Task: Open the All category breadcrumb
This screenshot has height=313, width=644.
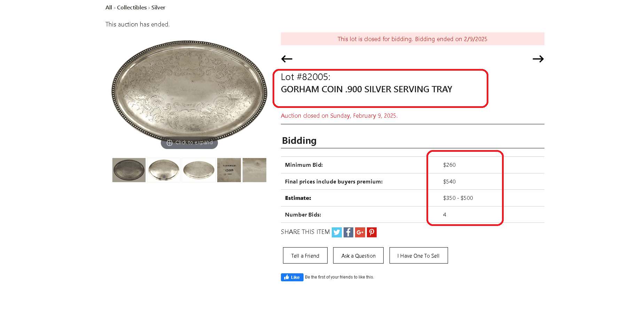Action: click(x=108, y=7)
